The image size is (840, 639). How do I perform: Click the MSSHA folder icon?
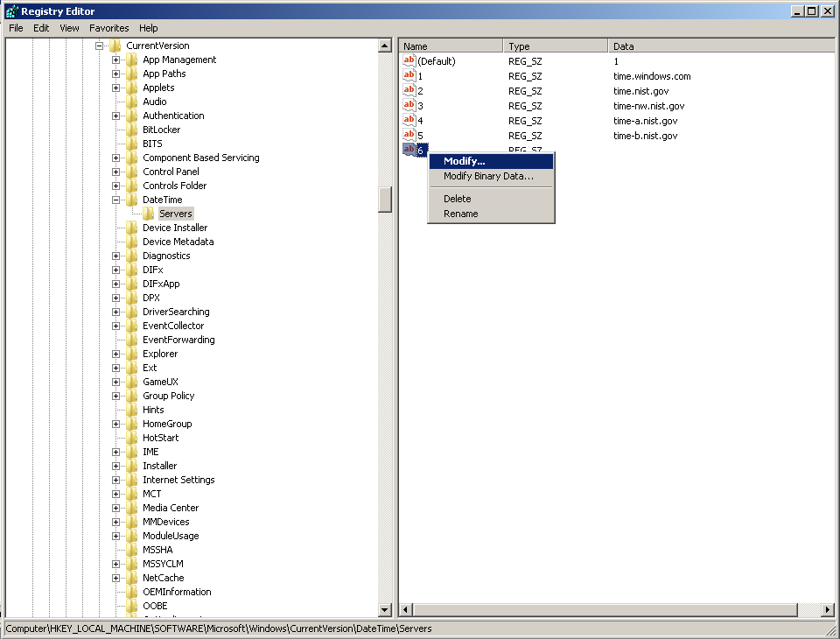click(132, 550)
